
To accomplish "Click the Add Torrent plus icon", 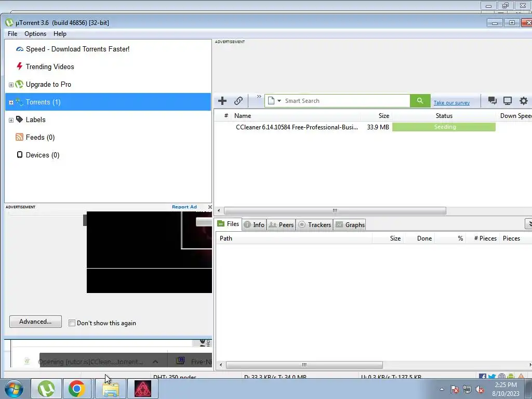I will [222, 101].
